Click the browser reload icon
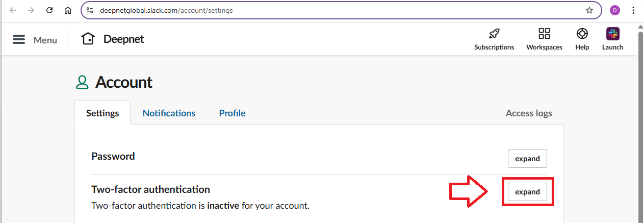This screenshot has height=223, width=644. pos(49,10)
